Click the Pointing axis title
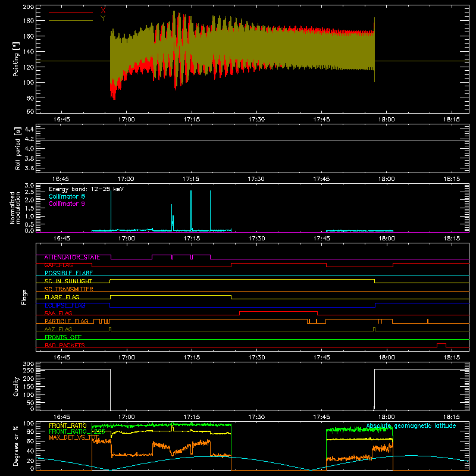 16,59
